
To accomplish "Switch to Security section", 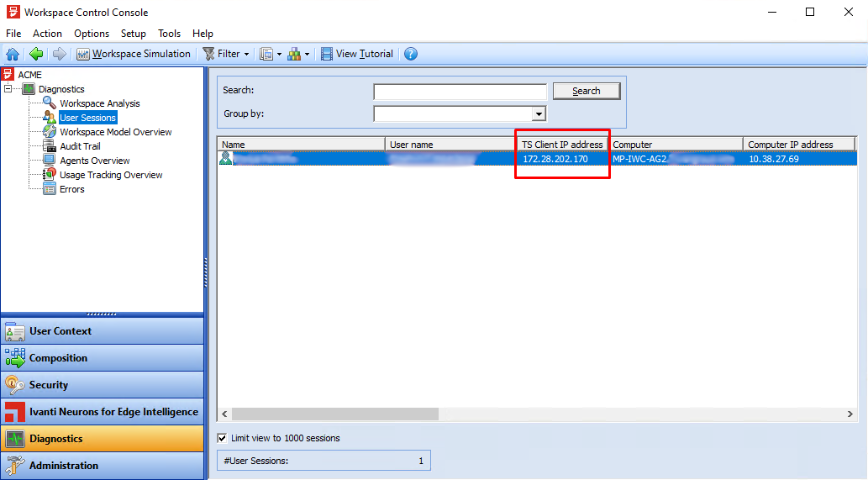I will 103,385.
